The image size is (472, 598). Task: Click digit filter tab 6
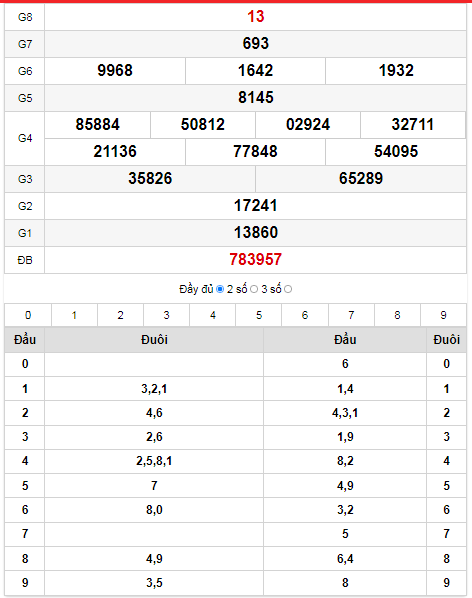(x=305, y=315)
